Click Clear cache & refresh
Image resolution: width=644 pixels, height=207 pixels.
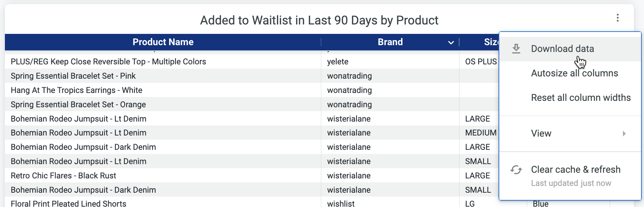[x=575, y=170]
